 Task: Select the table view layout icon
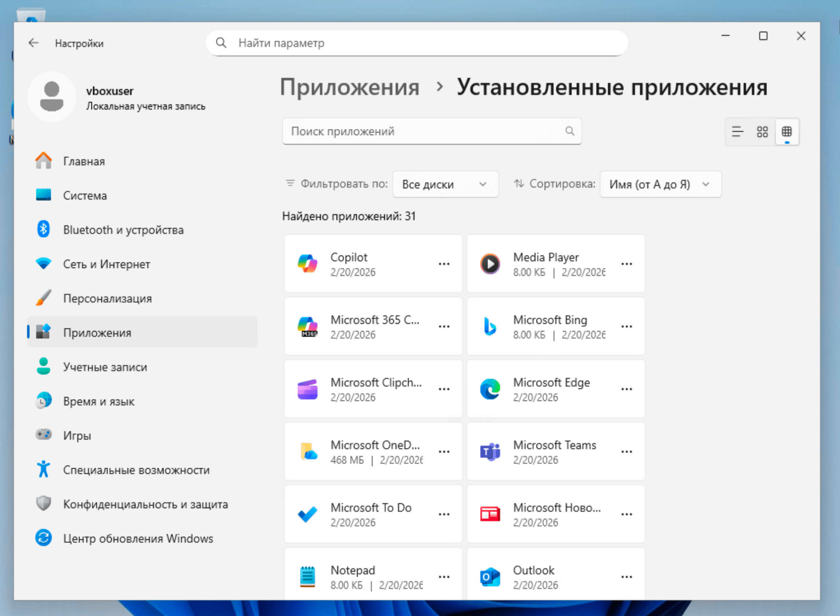click(x=787, y=131)
